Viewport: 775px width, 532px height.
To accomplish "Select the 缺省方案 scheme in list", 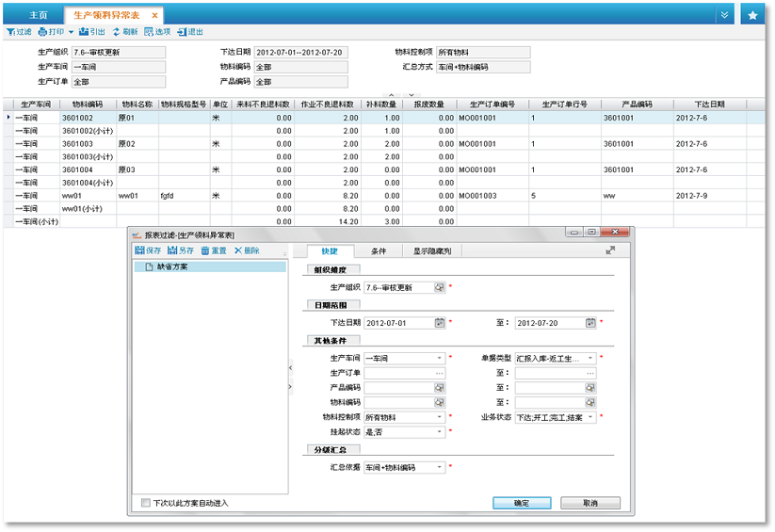I will 171,267.
